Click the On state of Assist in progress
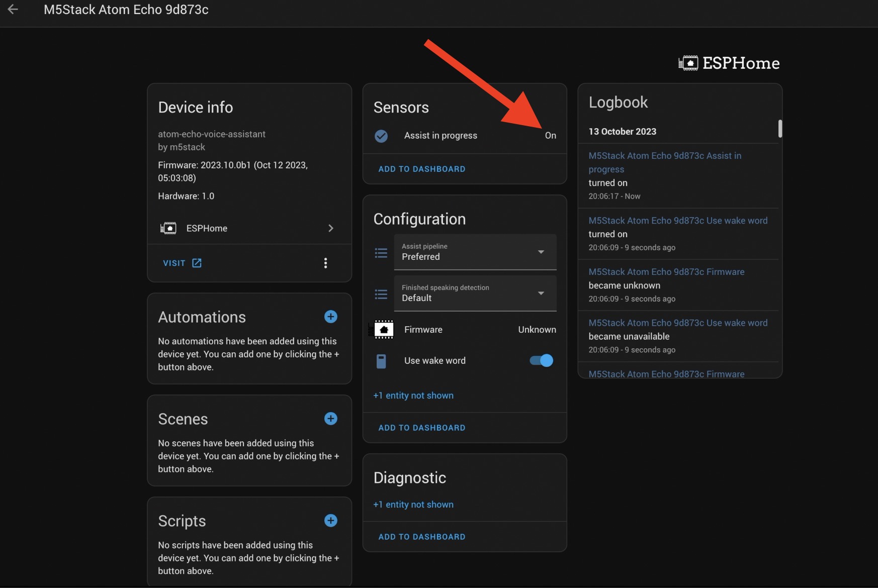Image resolution: width=878 pixels, height=588 pixels. click(x=551, y=136)
